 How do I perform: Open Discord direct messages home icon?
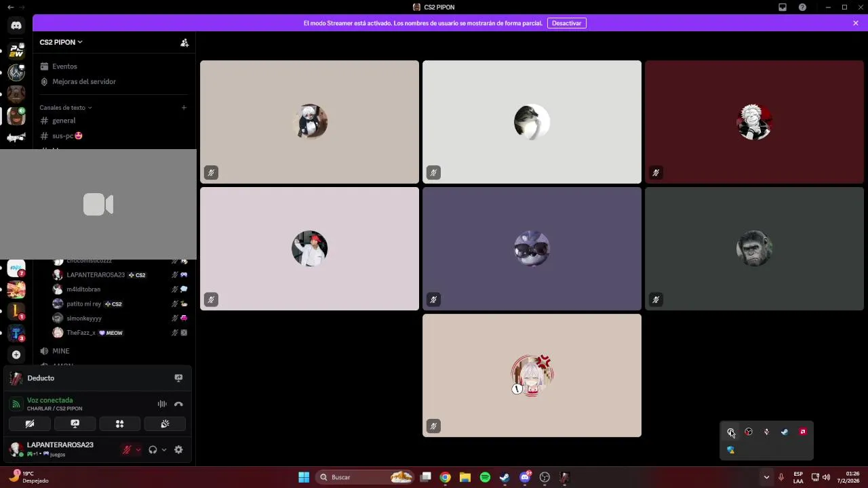[x=16, y=26]
